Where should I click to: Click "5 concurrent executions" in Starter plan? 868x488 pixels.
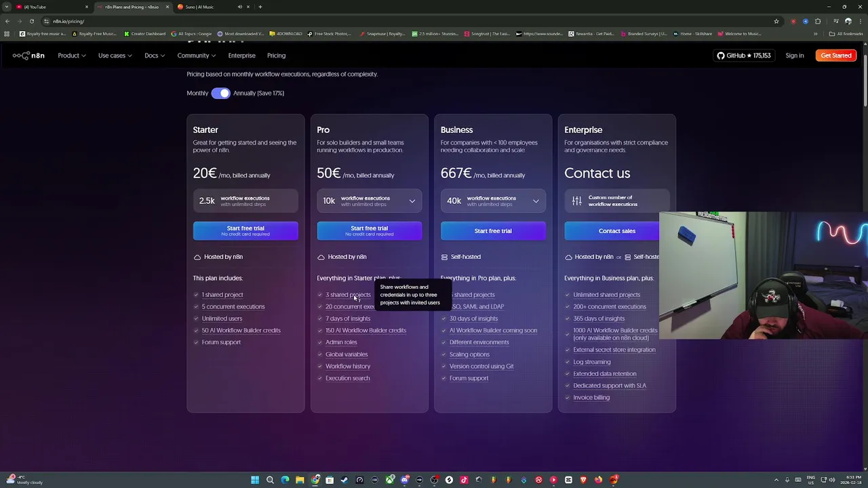[233, 306]
